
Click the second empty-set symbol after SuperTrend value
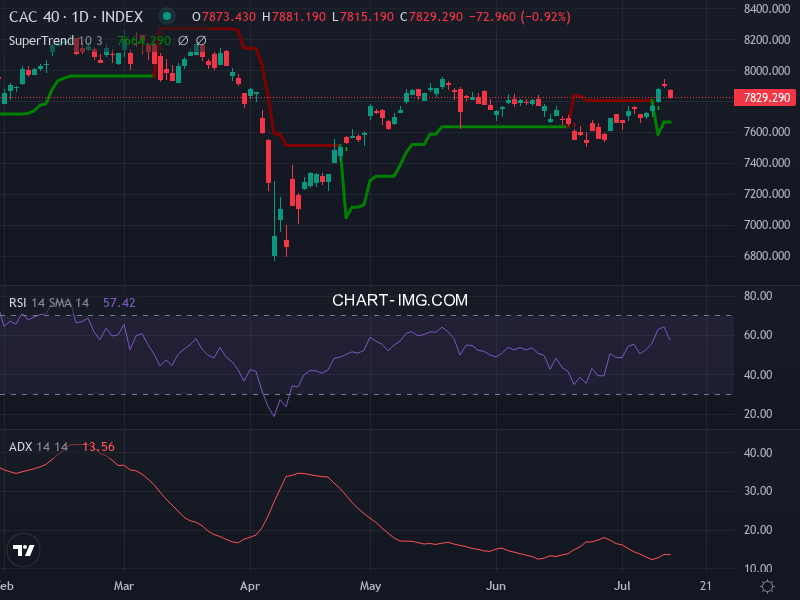point(201,40)
